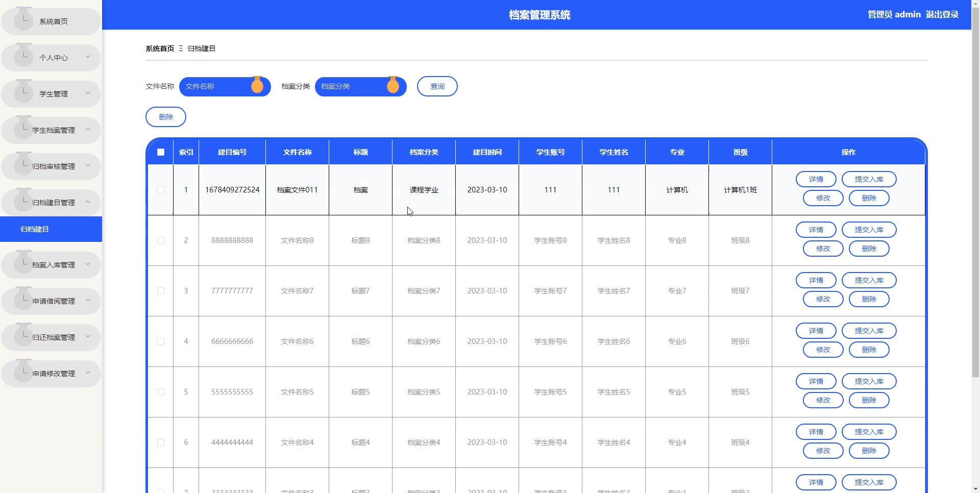Click 提交入库 for the 档案文件011 row
The width and height of the screenshot is (980, 493).
point(869,179)
